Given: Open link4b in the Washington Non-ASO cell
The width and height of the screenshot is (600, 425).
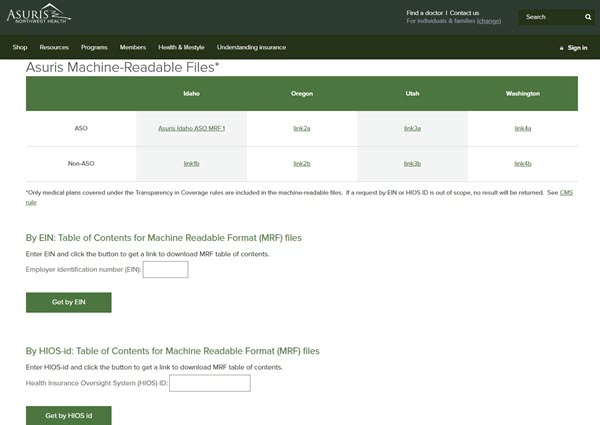Looking at the screenshot, I should click(523, 164).
